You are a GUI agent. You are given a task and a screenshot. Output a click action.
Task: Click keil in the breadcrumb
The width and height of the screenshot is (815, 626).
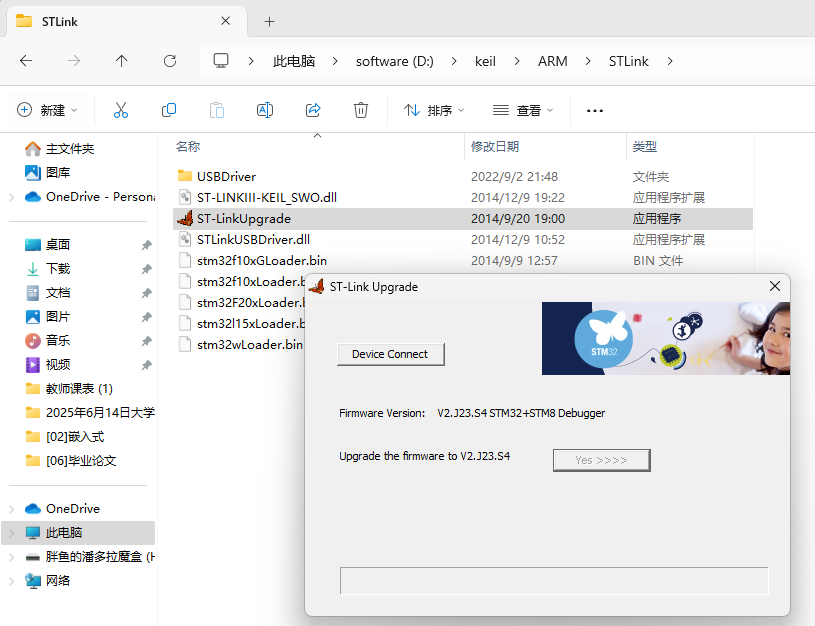485,61
